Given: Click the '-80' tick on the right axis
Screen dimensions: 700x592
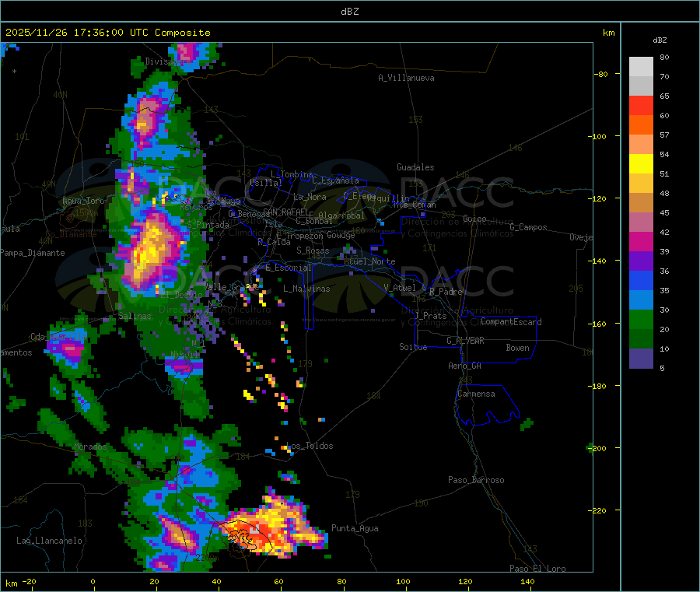Looking at the screenshot, I should click(601, 75).
